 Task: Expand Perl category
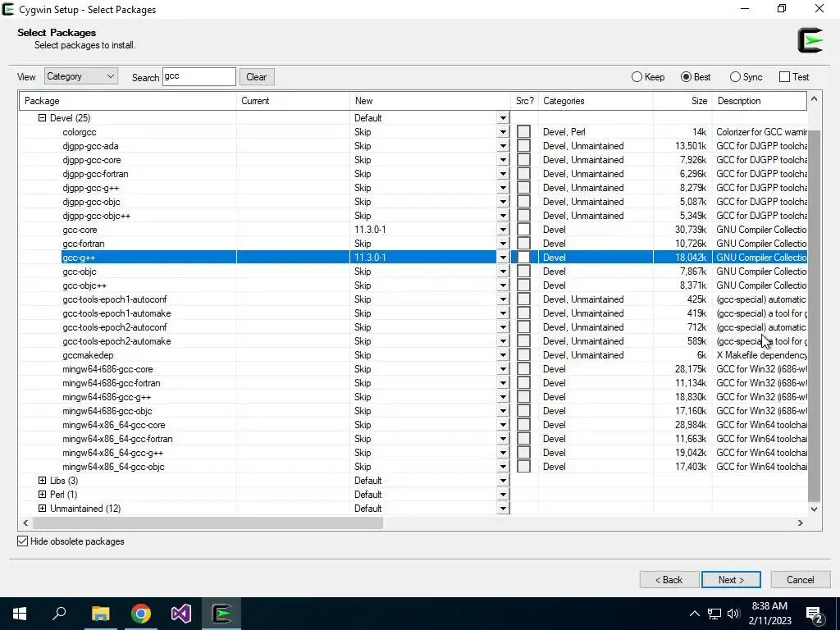click(x=43, y=495)
